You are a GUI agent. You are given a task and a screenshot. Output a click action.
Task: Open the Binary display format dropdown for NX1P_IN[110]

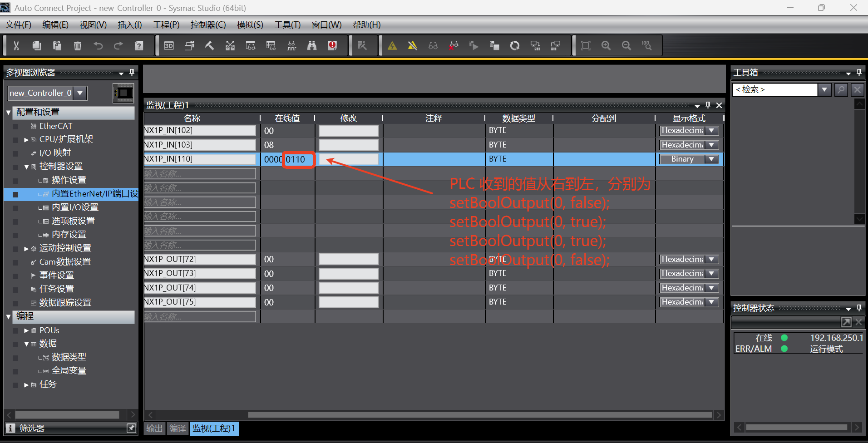point(712,159)
